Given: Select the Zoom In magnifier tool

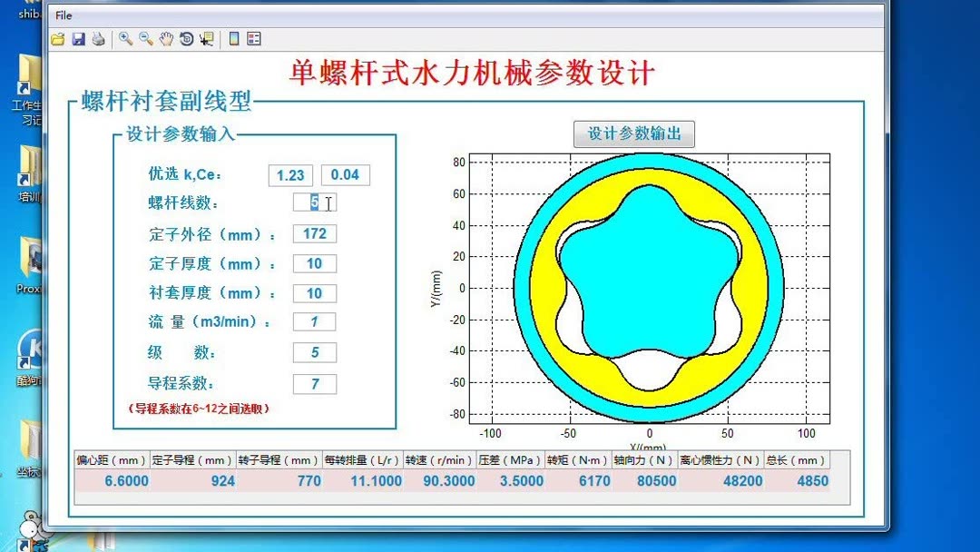Looking at the screenshot, I should click(x=125, y=38).
